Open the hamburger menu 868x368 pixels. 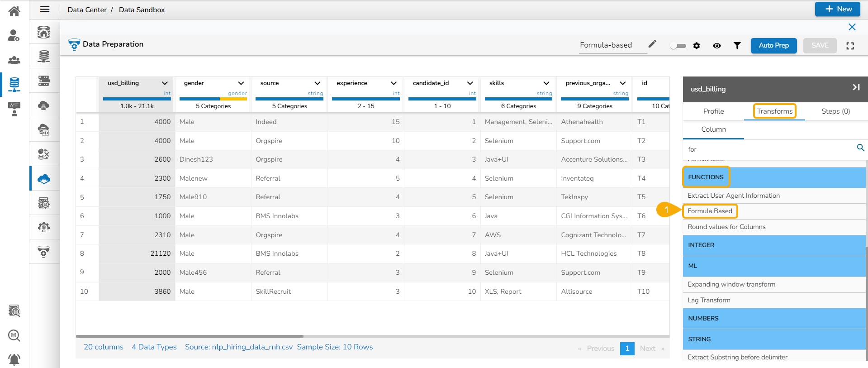point(45,10)
